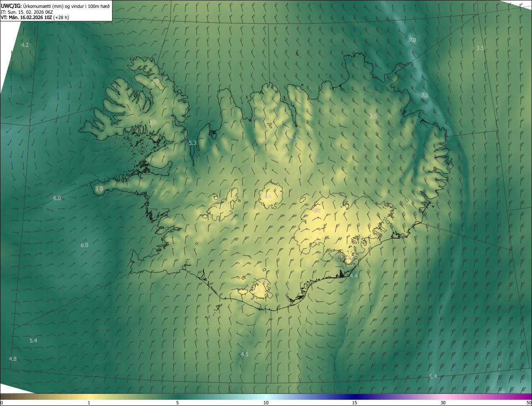This screenshot has width=532, height=406.
Task: Click the 10 tick on the colour scale
Action: [x=266, y=403]
